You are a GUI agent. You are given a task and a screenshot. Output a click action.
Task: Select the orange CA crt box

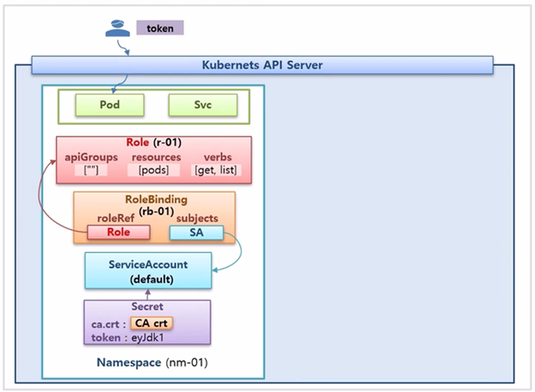tap(151, 323)
